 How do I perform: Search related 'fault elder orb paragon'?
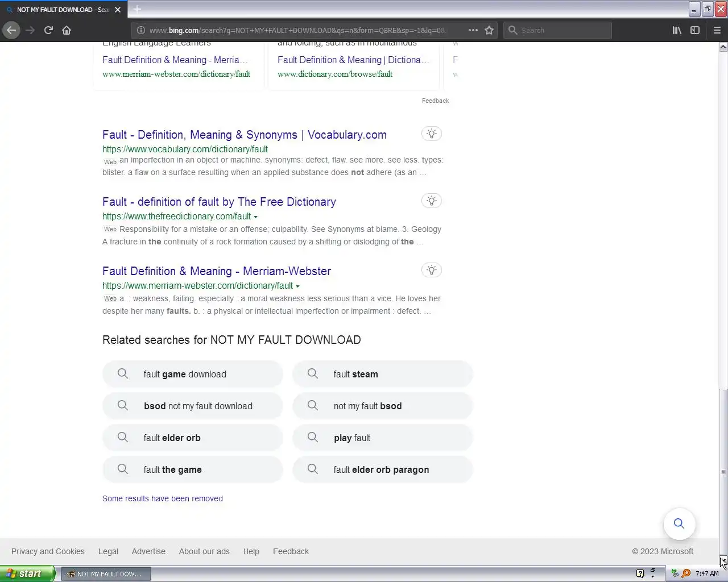(383, 469)
